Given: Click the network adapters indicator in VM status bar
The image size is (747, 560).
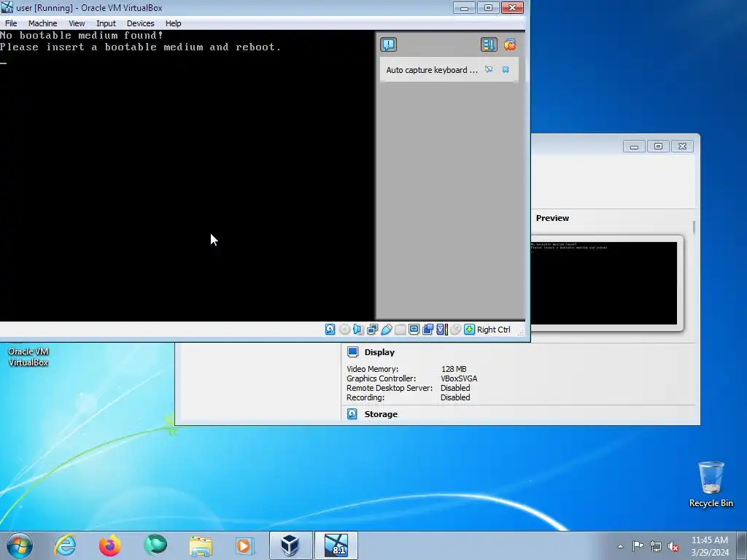Looking at the screenshot, I should point(373,330).
